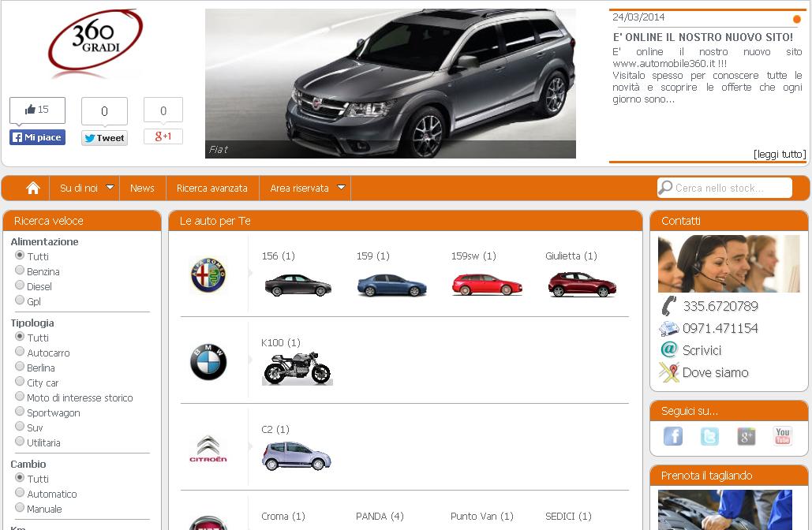Open Twitter in Seguici su panel
Image resolution: width=812 pixels, height=530 pixels.
709,436
